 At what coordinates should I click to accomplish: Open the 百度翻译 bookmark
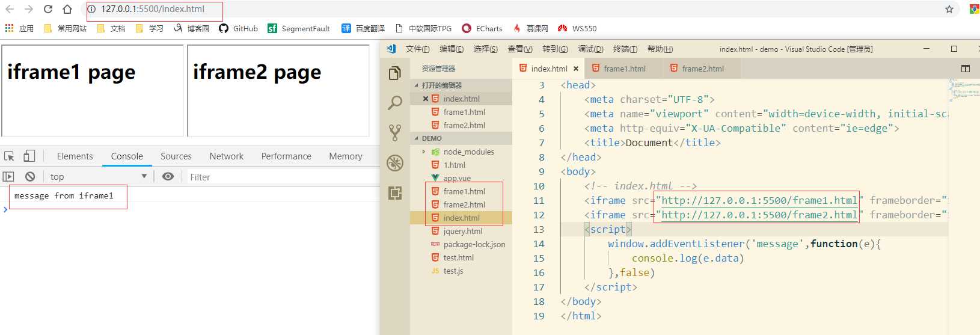tap(363, 28)
